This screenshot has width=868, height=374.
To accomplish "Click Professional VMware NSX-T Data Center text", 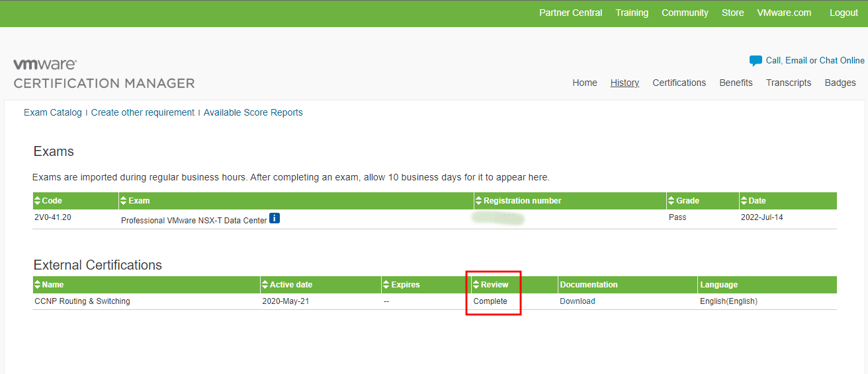I will (x=194, y=220).
